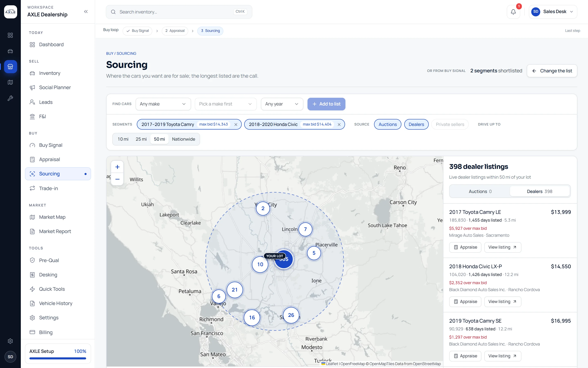The height and width of the screenshot is (368, 588).
Task: Click the car icon in left rail
Action: 10,51
